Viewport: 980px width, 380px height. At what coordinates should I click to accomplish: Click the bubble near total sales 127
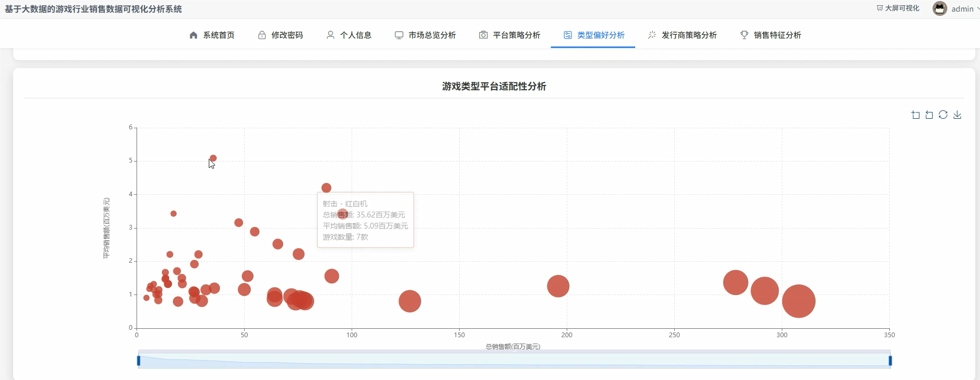point(410,301)
